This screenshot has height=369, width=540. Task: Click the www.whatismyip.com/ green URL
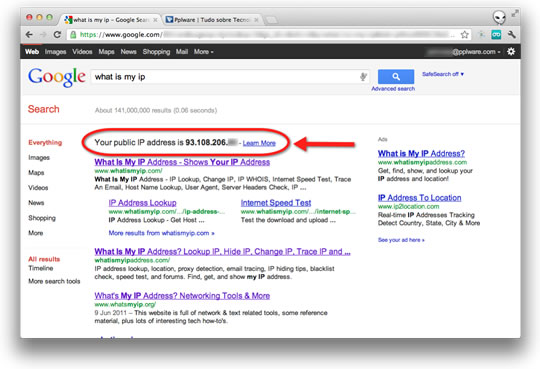click(128, 171)
